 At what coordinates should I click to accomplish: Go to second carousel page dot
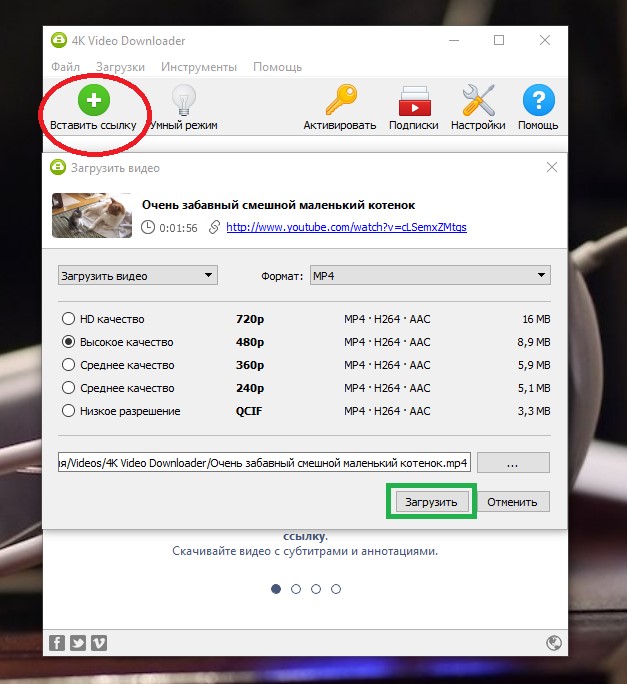click(296, 589)
